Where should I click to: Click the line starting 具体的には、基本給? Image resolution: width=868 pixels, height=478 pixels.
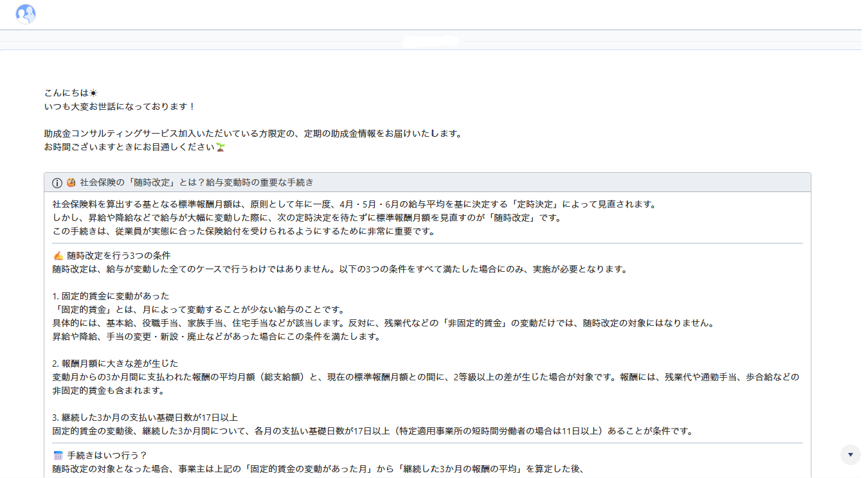pos(383,323)
